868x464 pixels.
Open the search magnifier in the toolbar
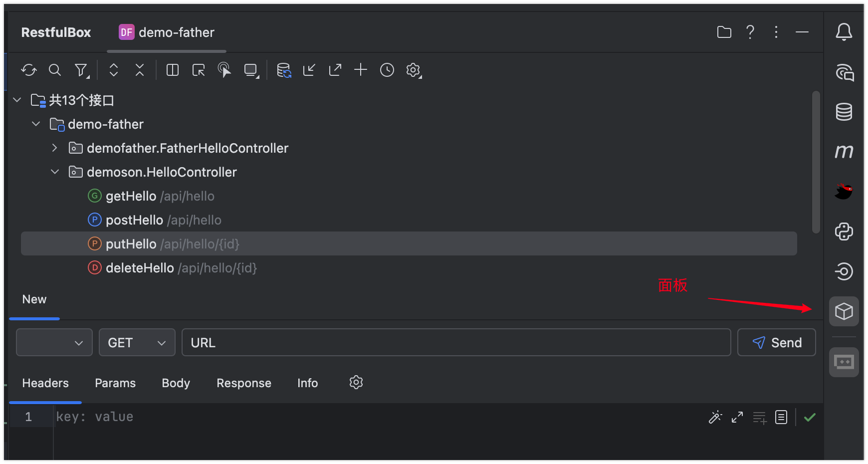[x=55, y=70]
